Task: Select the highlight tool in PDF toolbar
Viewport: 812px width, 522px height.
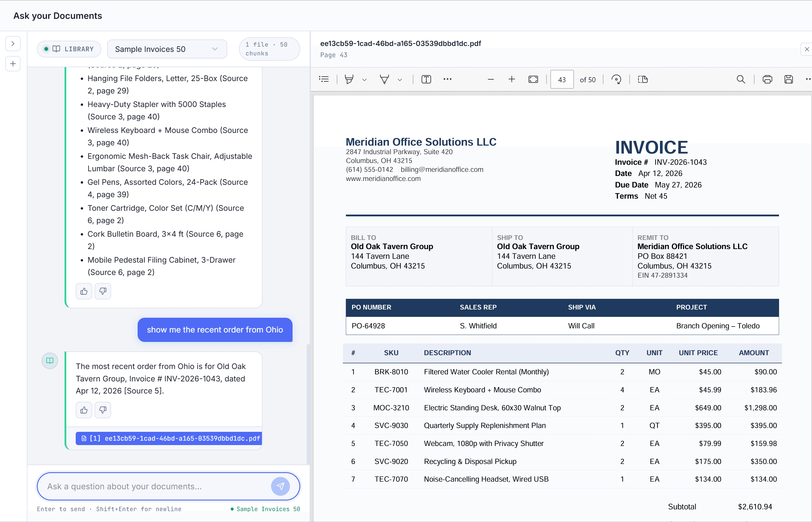Action: pos(349,79)
